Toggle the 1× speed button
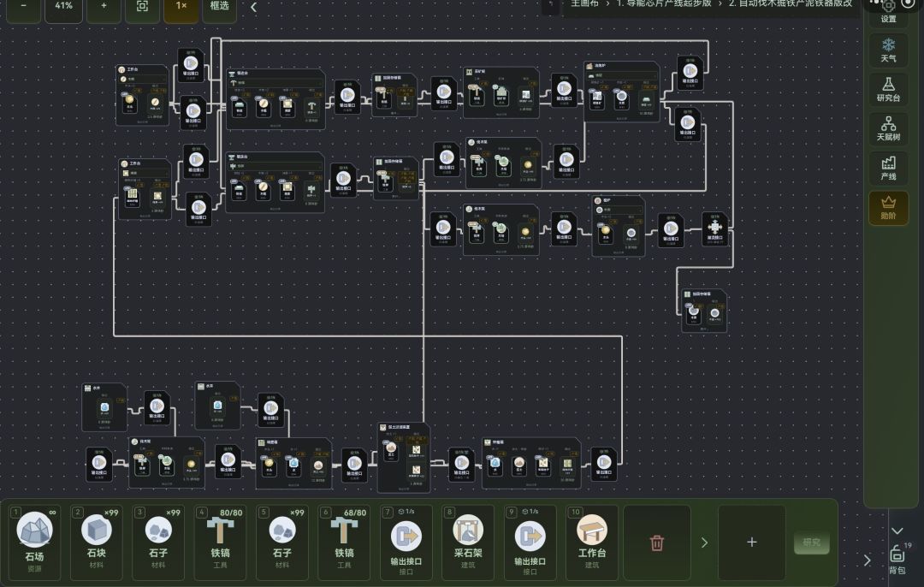 (181, 7)
